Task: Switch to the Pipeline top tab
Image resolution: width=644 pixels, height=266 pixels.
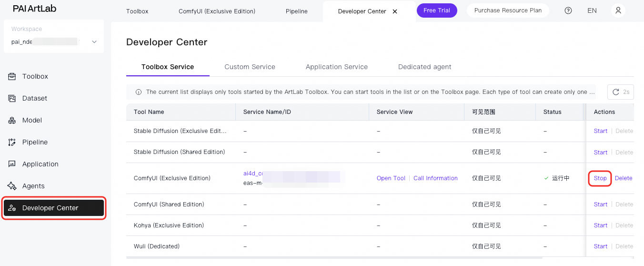Action: [296, 11]
